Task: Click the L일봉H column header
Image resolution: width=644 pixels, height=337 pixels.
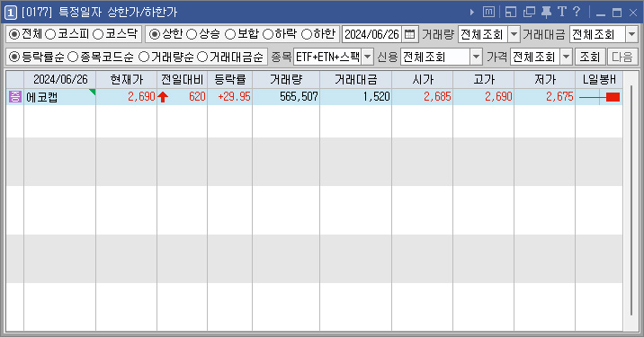Action: 599,79
